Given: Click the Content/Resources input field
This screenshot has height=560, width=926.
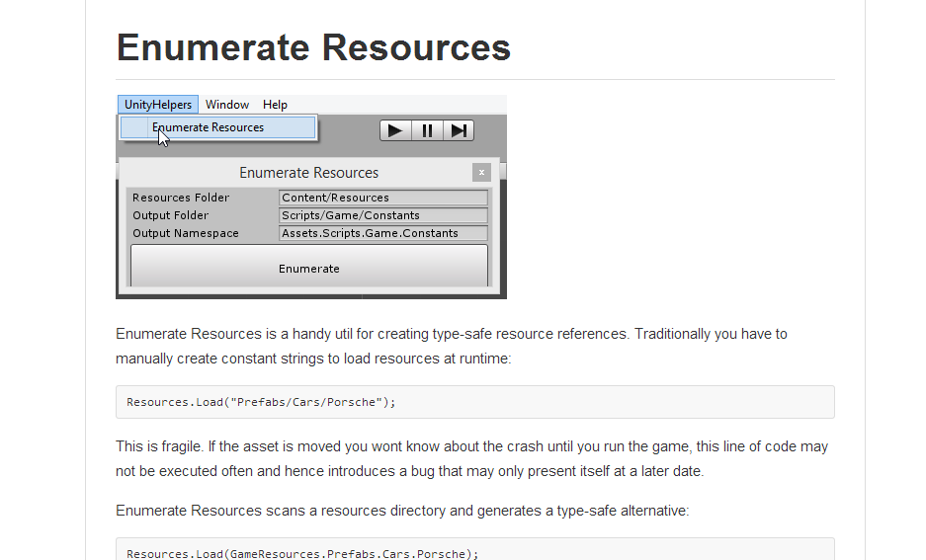Looking at the screenshot, I should click(383, 198).
